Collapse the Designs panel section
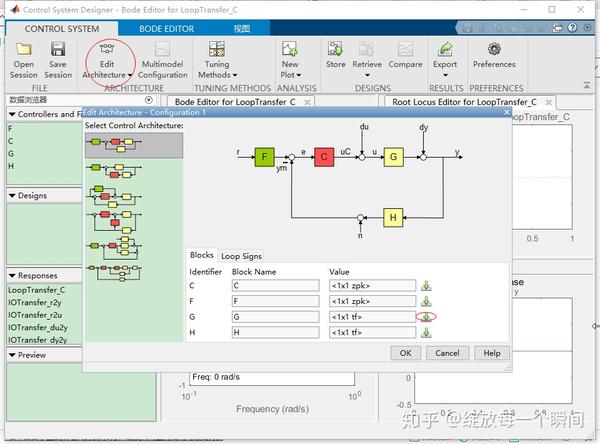This screenshot has width=600, height=444. [12, 196]
